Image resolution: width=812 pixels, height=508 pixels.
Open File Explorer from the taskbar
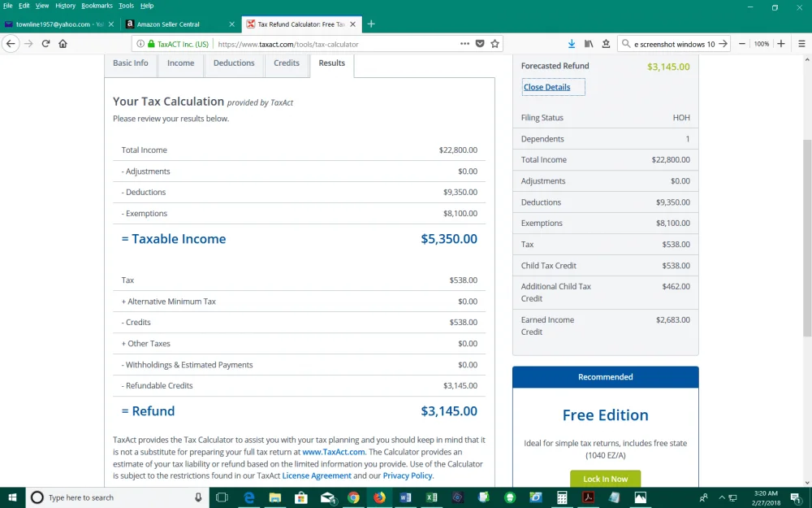tap(275, 497)
